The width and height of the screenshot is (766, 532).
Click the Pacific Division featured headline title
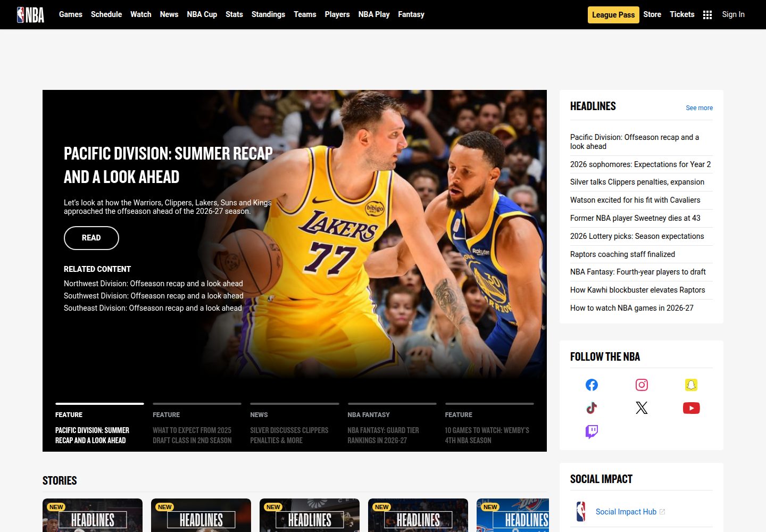point(168,165)
